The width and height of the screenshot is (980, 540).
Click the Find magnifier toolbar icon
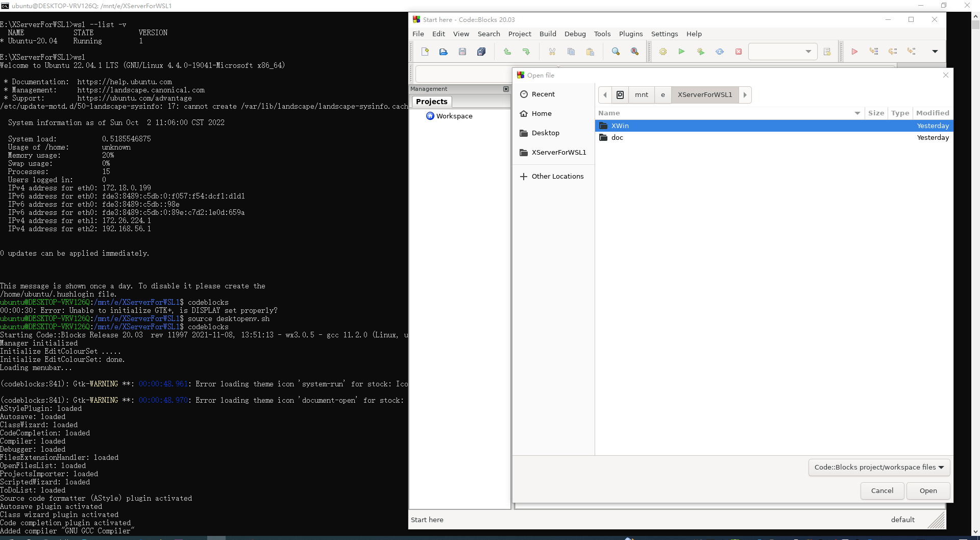pyautogui.click(x=616, y=52)
